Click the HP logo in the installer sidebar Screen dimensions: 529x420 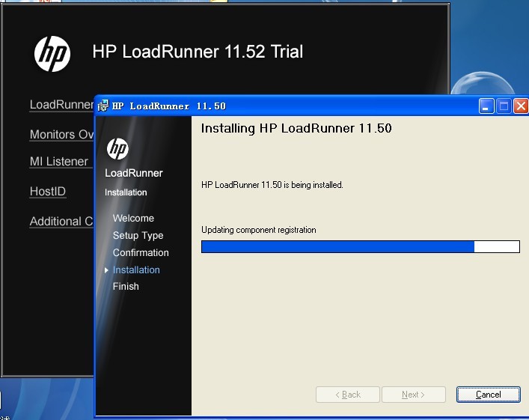tap(117, 148)
